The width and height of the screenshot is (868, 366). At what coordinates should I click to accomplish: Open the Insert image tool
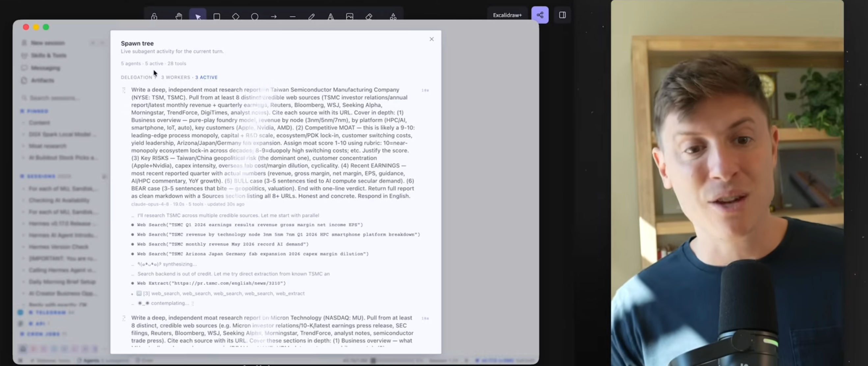coord(350,16)
